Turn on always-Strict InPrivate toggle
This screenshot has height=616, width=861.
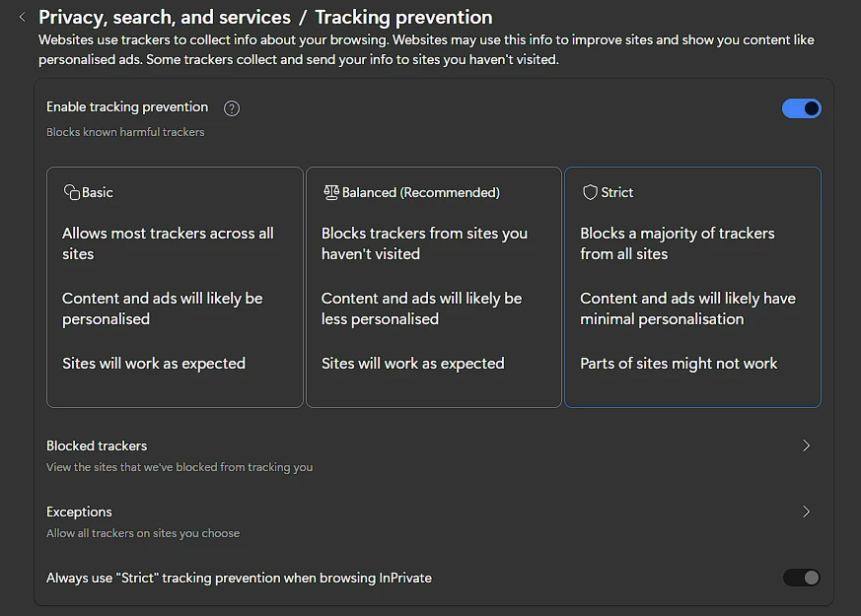[801, 578]
